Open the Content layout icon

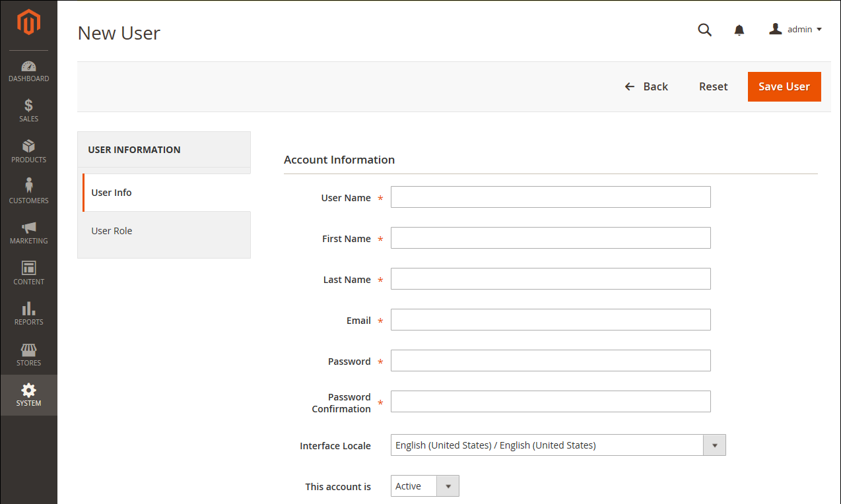click(28, 268)
